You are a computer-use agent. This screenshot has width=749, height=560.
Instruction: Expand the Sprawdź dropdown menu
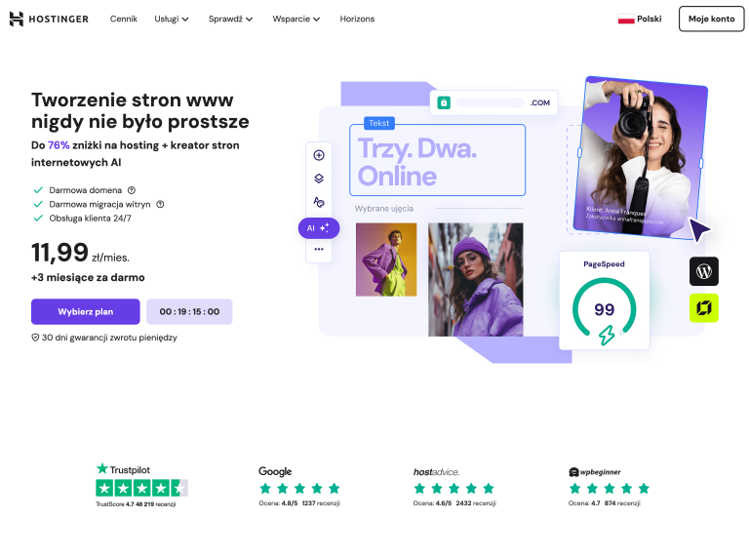231,20
